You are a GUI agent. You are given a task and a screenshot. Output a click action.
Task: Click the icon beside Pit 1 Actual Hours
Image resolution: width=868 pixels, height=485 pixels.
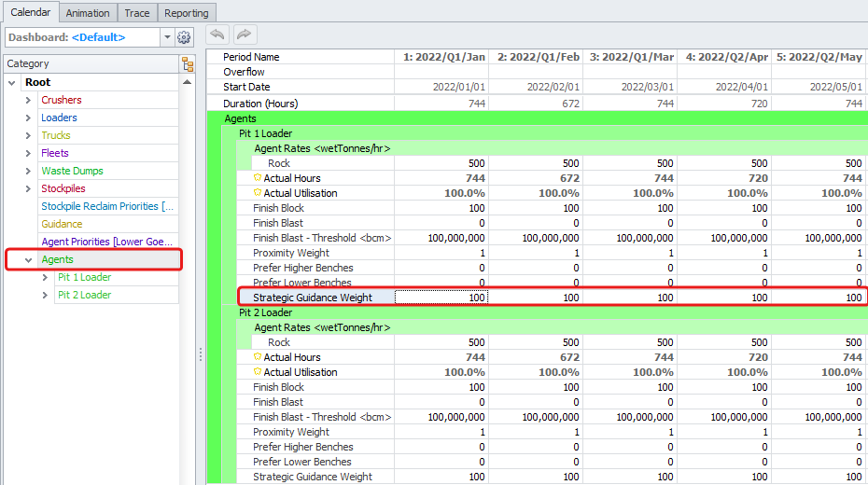(258, 178)
